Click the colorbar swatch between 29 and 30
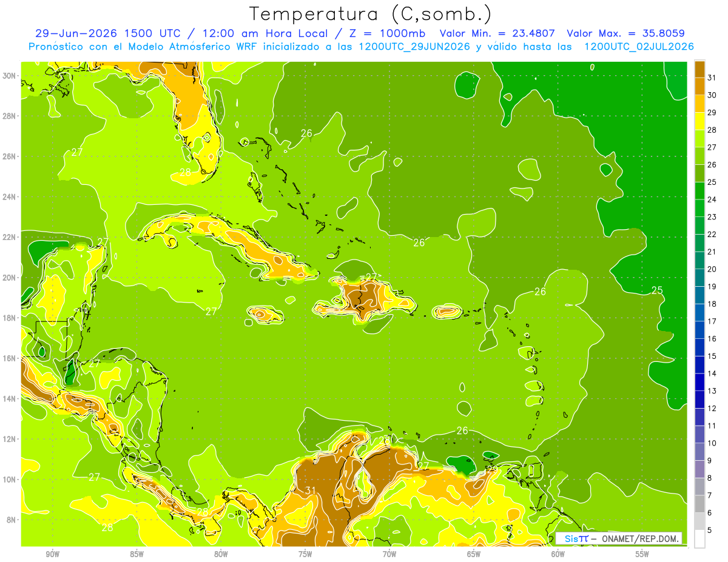Viewport: 728px width, 562px height. tap(699, 103)
